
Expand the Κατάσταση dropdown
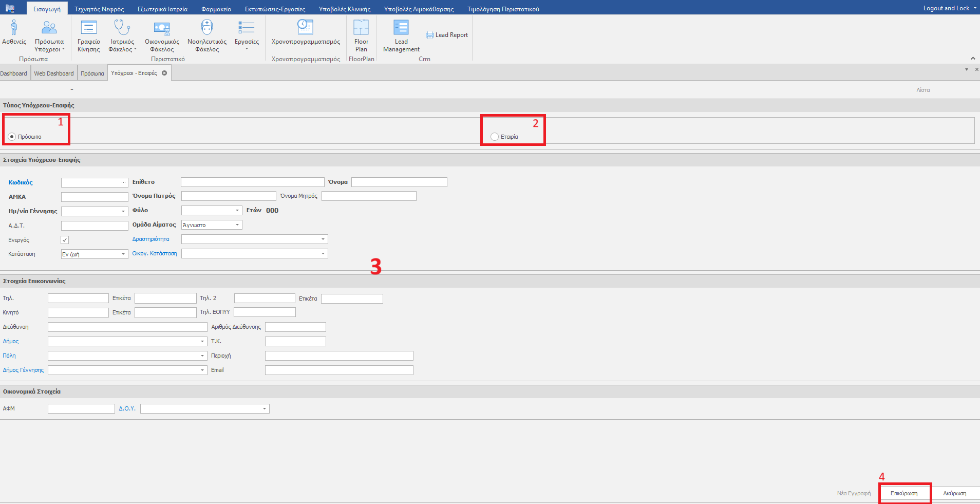click(123, 254)
